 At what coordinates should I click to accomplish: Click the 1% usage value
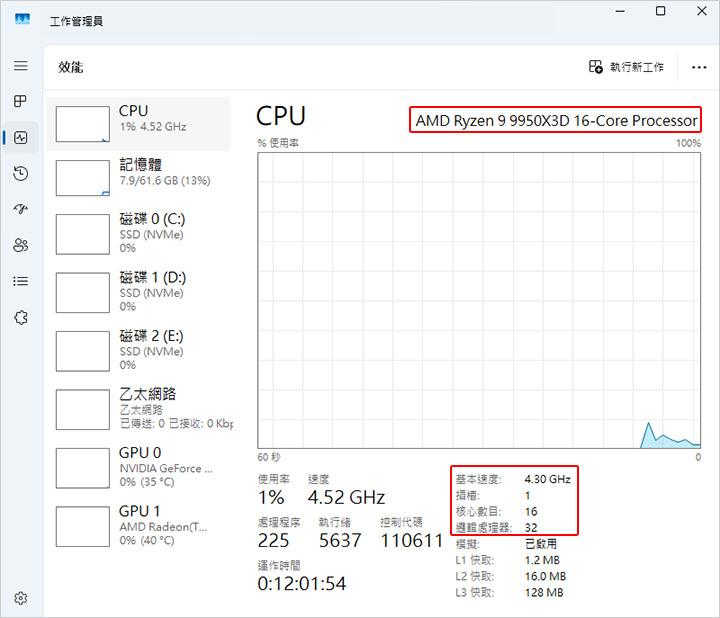pos(271,497)
